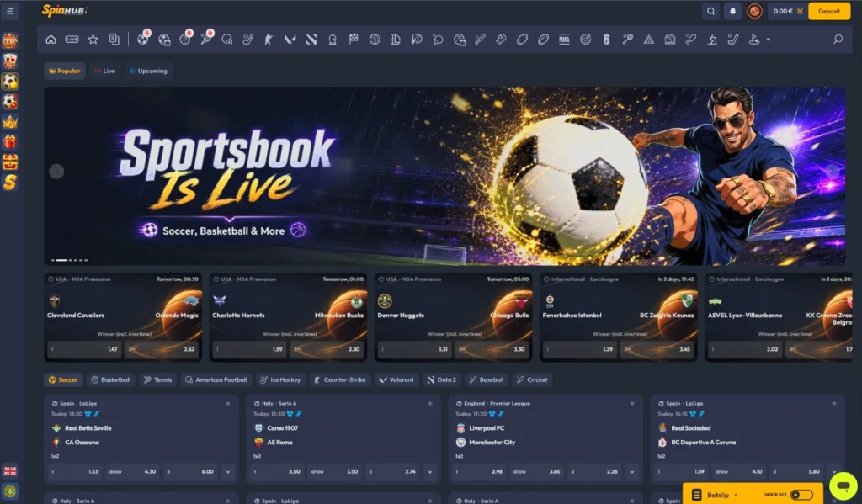Select the alpine skiing icon
The height and width of the screenshot is (504, 862).
coord(712,40)
